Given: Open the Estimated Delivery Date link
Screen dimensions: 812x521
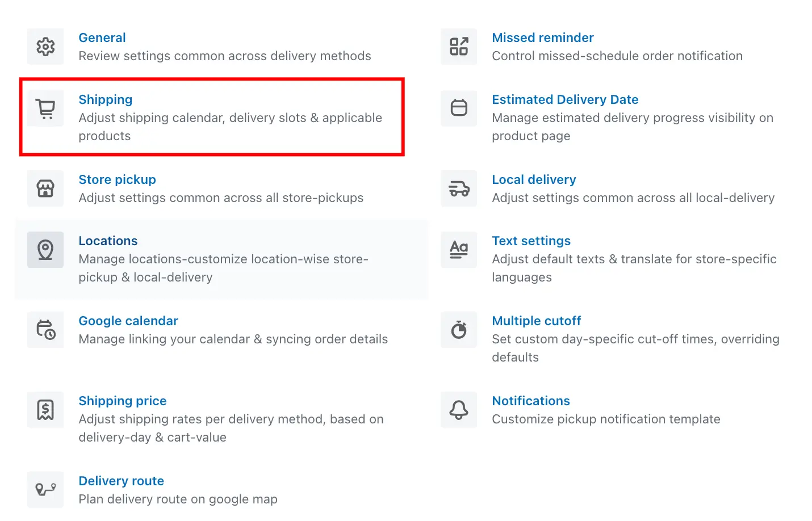Looking at the screenshot, I should 565,100.
